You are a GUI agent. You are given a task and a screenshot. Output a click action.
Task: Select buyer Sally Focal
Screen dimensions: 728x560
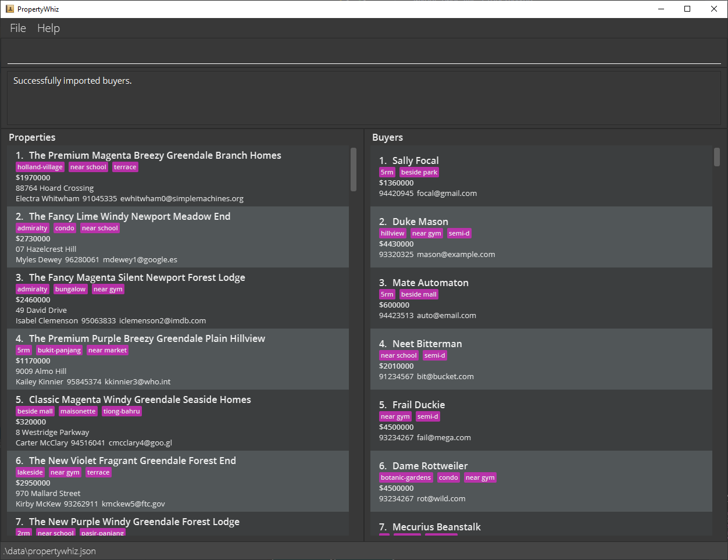click(541, 176)
